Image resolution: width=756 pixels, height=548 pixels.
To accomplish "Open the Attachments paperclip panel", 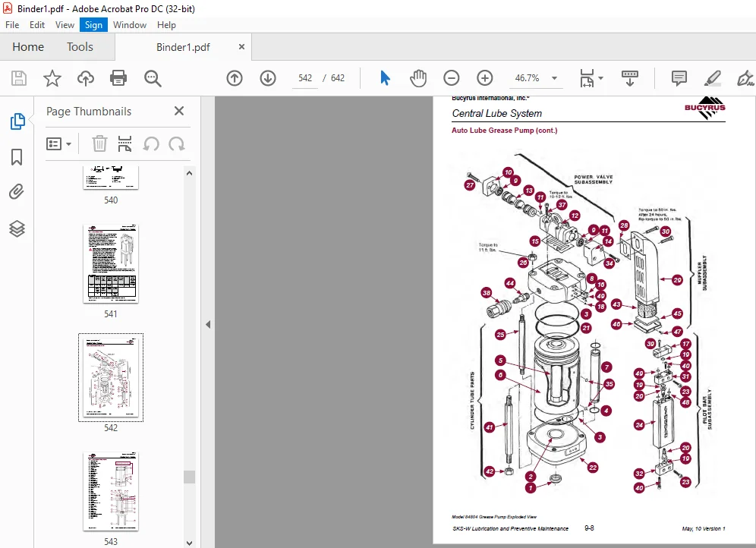I will (17, 192).
